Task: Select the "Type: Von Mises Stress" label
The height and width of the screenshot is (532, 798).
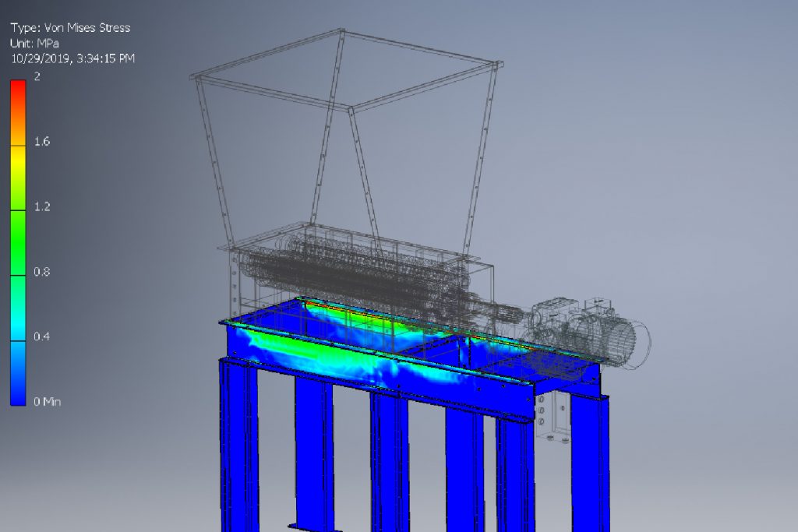Action: (70, 28)
